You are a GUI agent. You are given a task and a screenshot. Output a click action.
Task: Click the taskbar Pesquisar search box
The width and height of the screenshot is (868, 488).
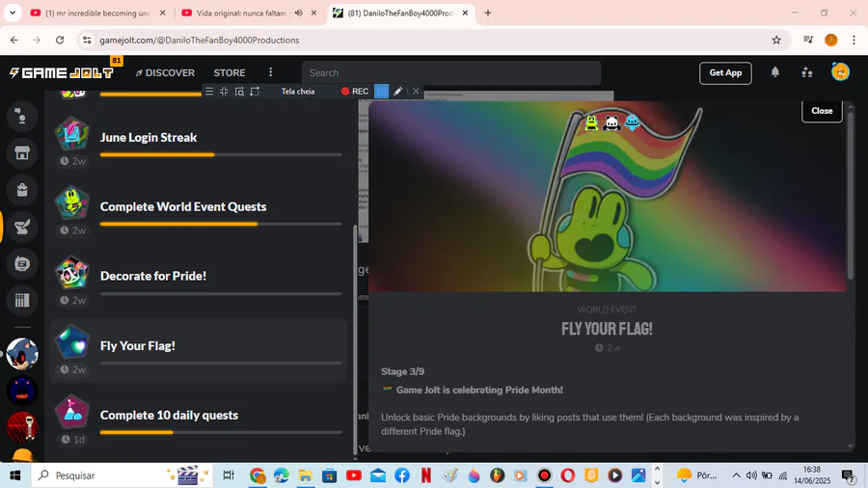point(121,475)
